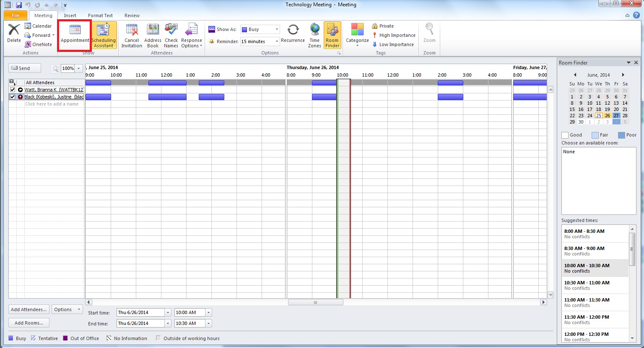This screenshot has height=348, width=644.
Task: Click magnifier zoom icon beside 100%
Action: pyautogui.click(x=56, y=68)
